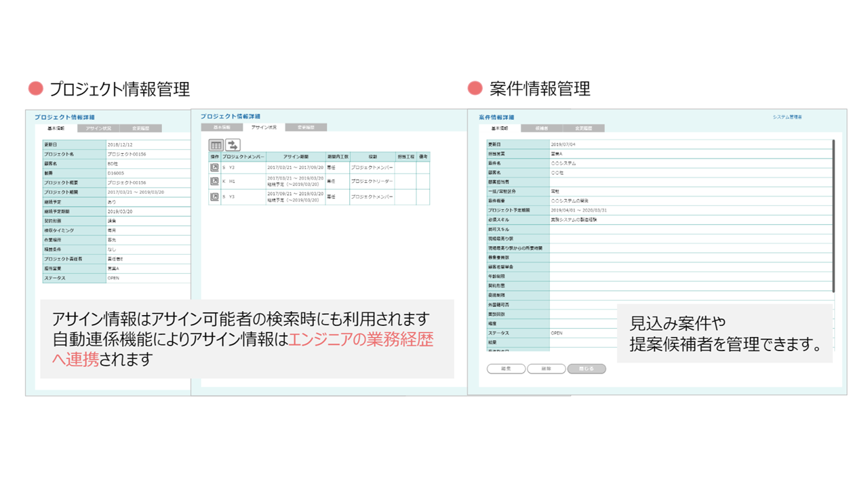Open 変更履歴 tab in middle project panel
Viewport: 868px width, 488px height.
(x=306, y=127)
